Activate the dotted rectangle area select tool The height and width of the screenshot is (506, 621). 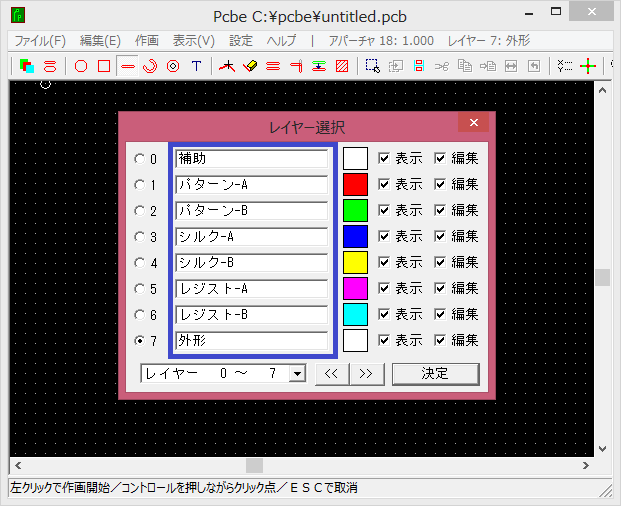coord(372,67)
